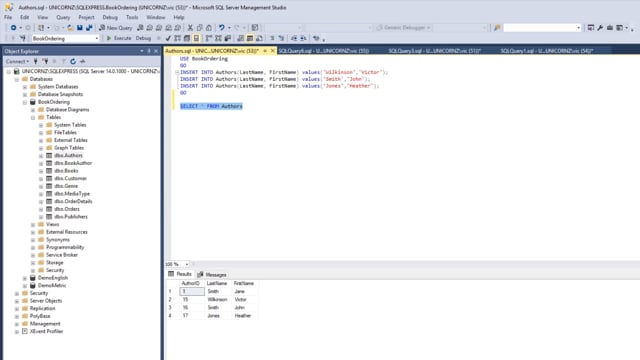Click the Decrease Indent icon
640x360 pixels.
[x=294, y=38]
